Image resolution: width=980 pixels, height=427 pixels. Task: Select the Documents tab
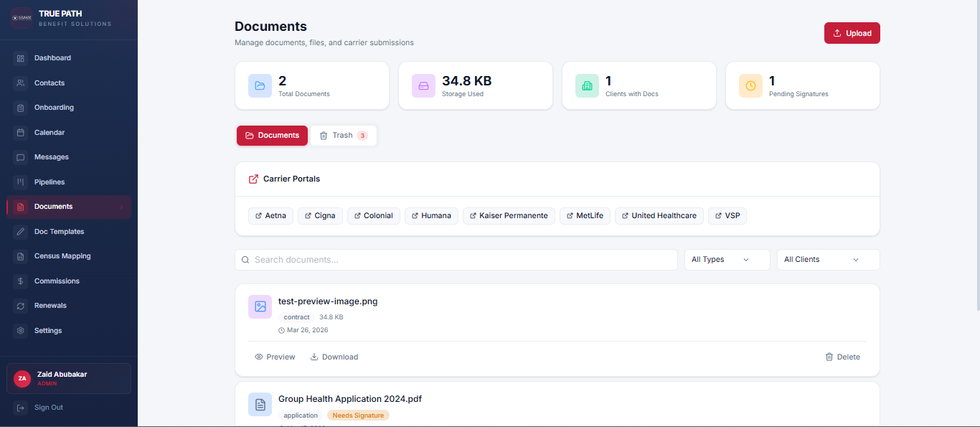point(272,136)
